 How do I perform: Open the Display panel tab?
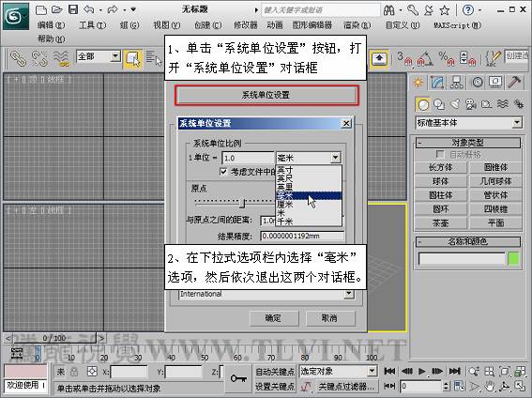coord(495,83)
